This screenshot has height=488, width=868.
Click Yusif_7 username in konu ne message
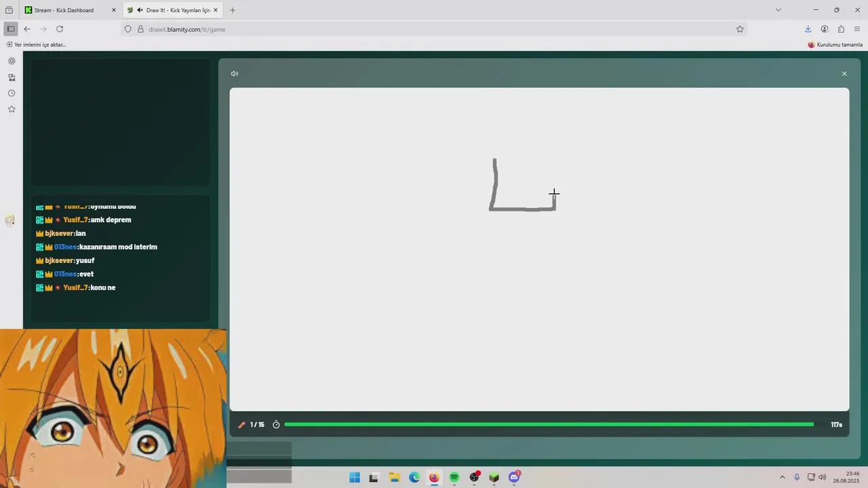coord(76,287)
